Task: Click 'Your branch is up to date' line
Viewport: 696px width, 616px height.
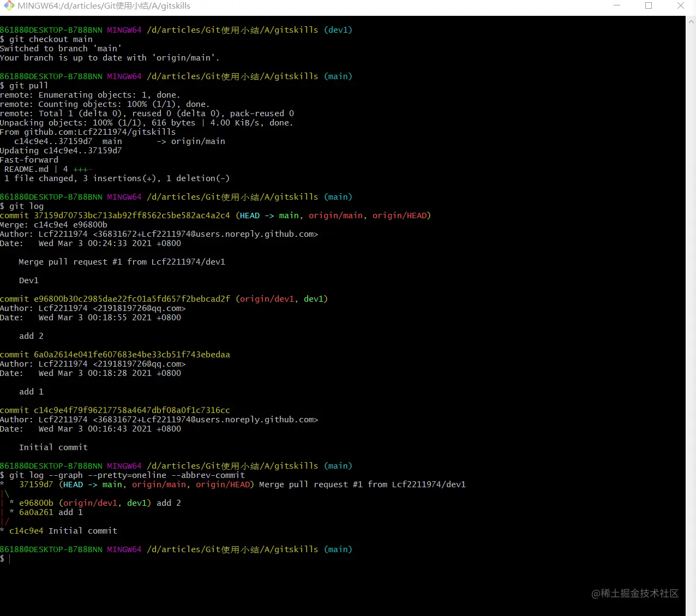Action: tap(110, 58)
